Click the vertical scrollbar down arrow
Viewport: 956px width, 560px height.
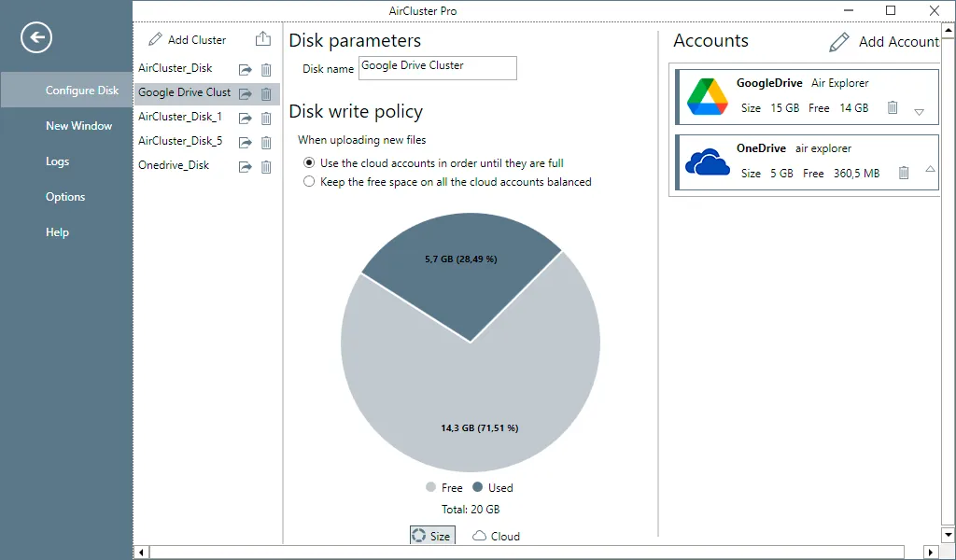coord(949,535)
